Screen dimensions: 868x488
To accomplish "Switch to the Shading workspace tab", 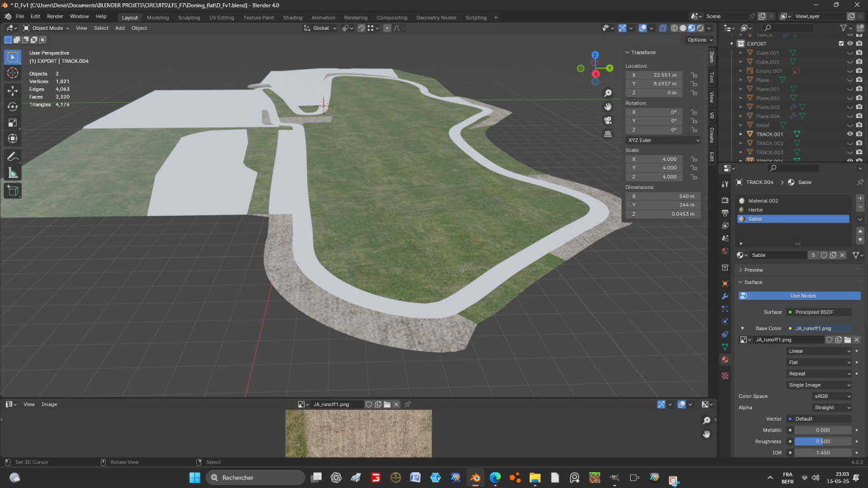I will [293, 18].
